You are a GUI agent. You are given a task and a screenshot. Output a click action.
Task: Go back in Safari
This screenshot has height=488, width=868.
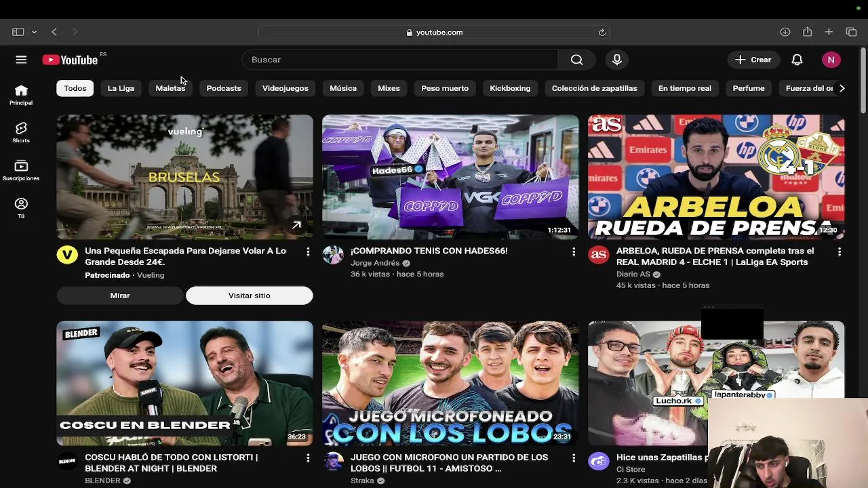(x=54, y=32)
